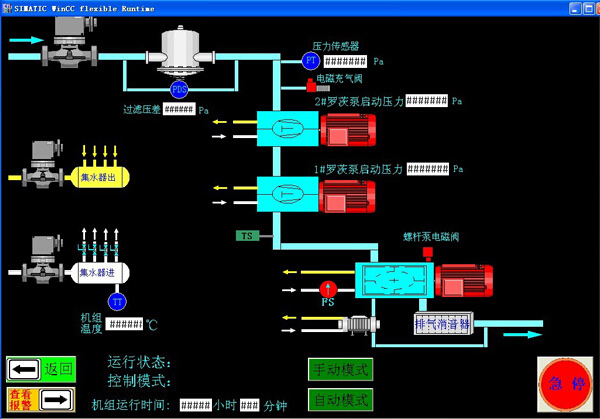Click the screw pump red motor

click(463, 280)
